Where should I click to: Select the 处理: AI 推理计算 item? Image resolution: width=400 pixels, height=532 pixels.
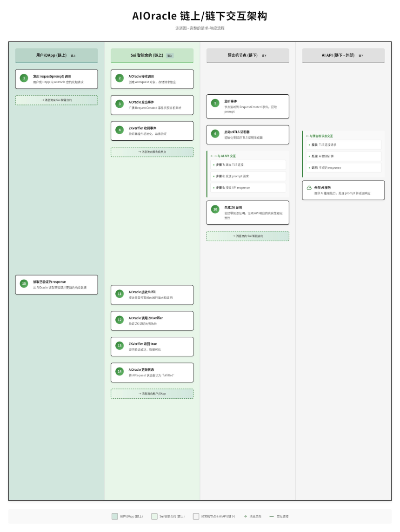coord(344,156)
